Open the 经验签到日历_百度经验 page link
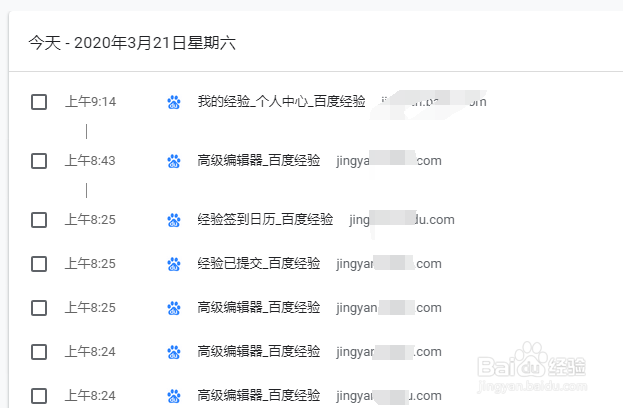The width and height of the screenshot is (623, 408). (x=265, y=220)
